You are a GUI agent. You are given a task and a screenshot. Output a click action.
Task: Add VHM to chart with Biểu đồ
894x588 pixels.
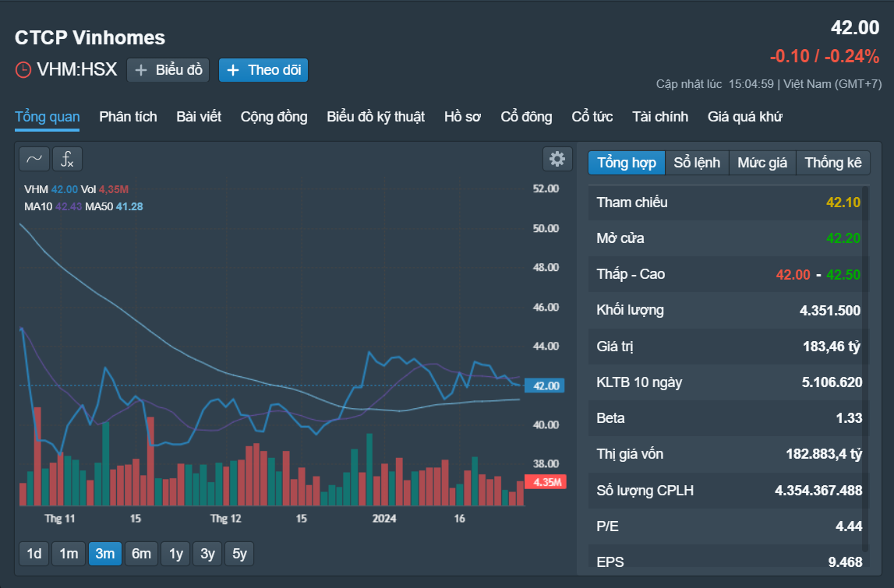tap(168, 70)
